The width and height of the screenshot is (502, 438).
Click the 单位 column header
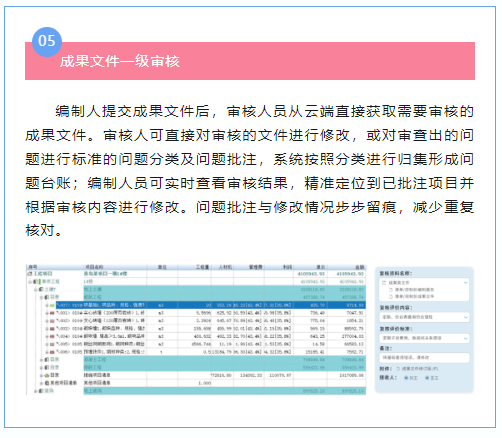click(162, 267)
